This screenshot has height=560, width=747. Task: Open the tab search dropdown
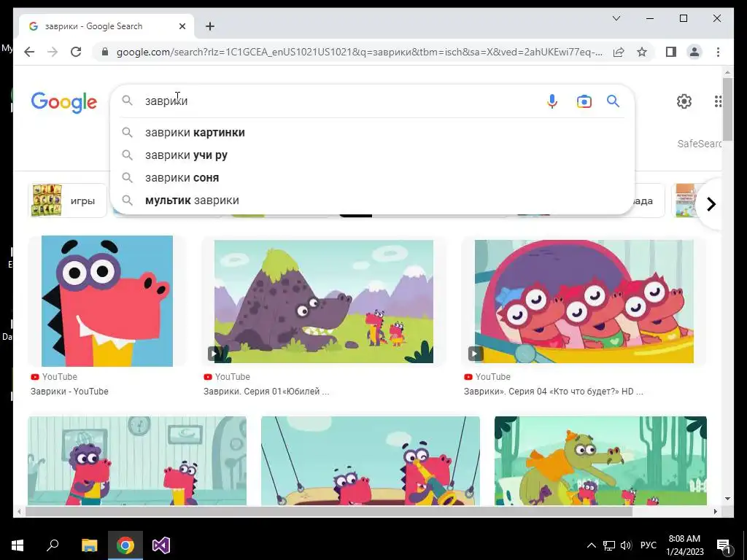616,18
